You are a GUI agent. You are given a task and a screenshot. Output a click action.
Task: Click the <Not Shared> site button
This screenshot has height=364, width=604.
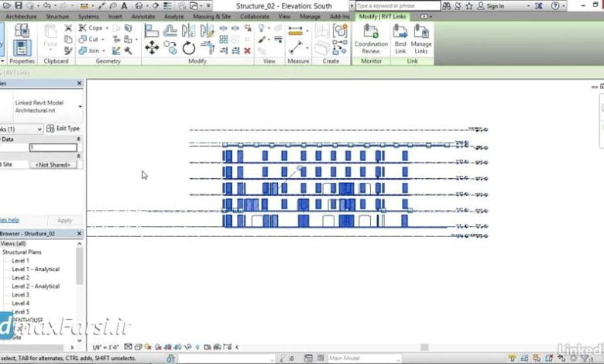coord(53,164)
